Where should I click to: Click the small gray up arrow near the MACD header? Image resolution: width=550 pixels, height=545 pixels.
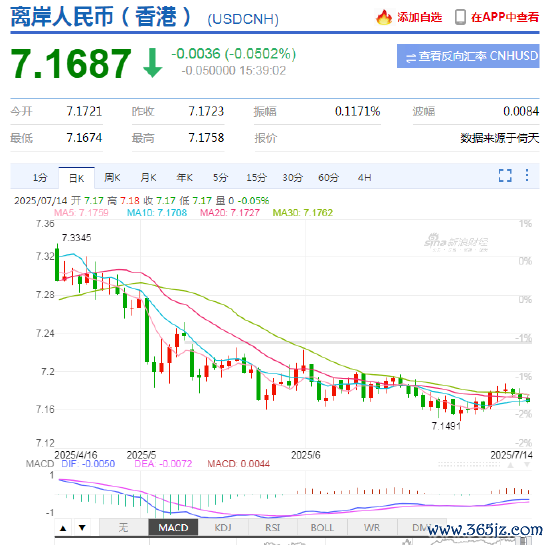510,465
